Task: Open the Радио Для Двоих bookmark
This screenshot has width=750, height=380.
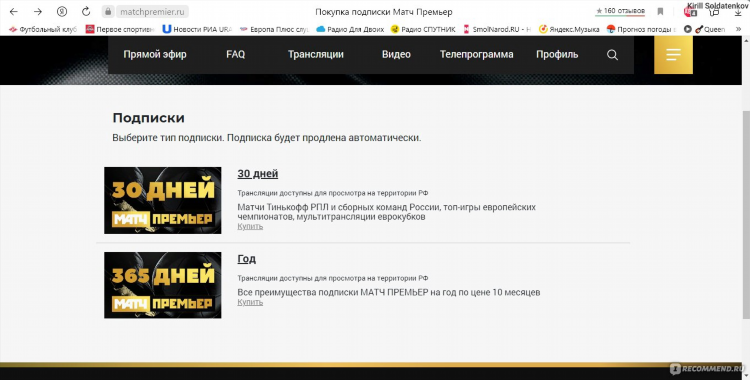Action: (x=350, y=29)
